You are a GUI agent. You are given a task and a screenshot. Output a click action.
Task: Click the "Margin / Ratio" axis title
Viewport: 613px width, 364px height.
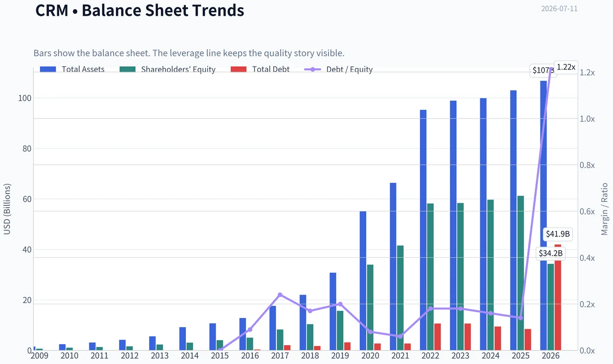click(x=604, y=209)
